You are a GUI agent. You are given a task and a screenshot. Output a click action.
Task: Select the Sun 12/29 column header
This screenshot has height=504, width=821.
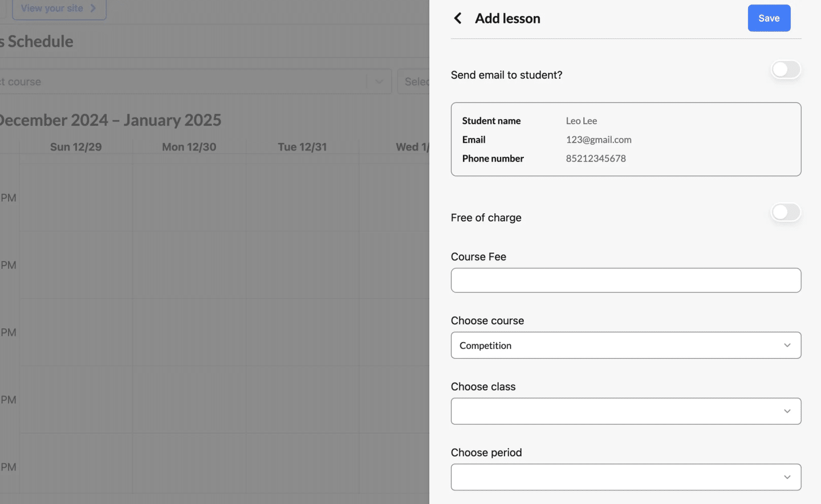click(x=76, y=147)
